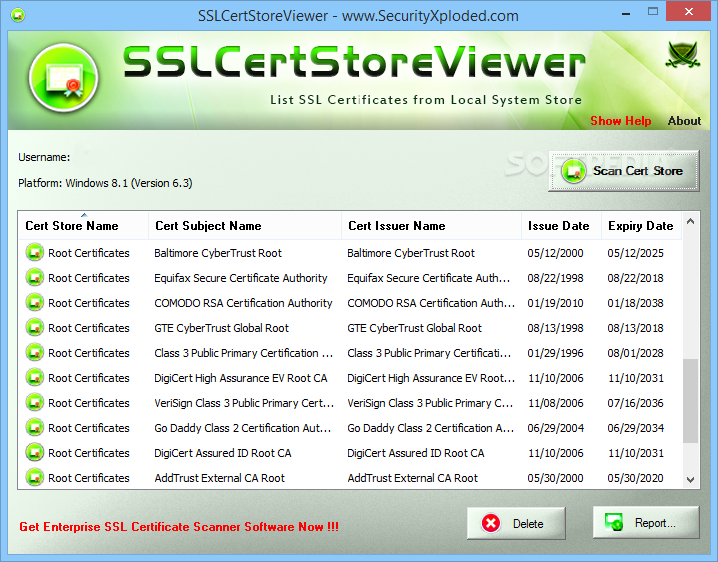Image resolution: width=718 pixels, height=562 pixels.
Task: Click issue date 05/12/2000
Action: pos(555,253)
